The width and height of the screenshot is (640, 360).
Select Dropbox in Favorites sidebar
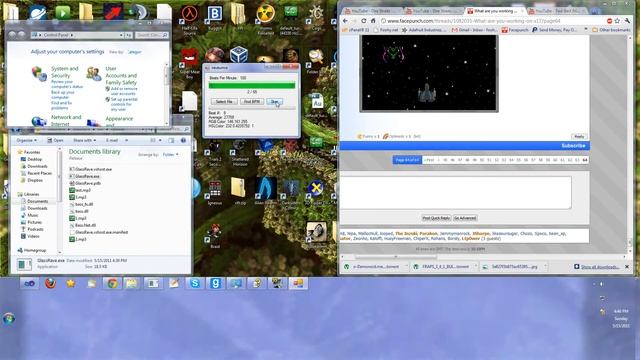point(31,180)
